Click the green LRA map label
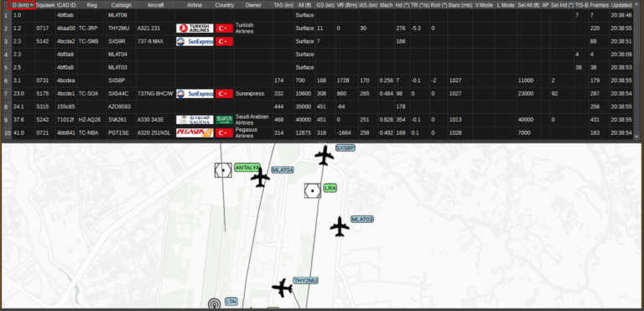The height and width of the screenshot is (311, 644). [330, 188]
